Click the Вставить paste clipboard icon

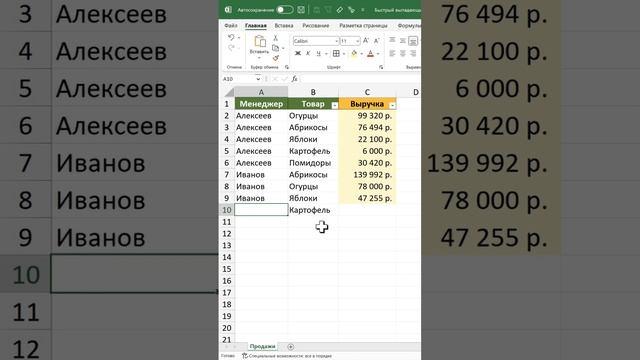tap(259, 42)
